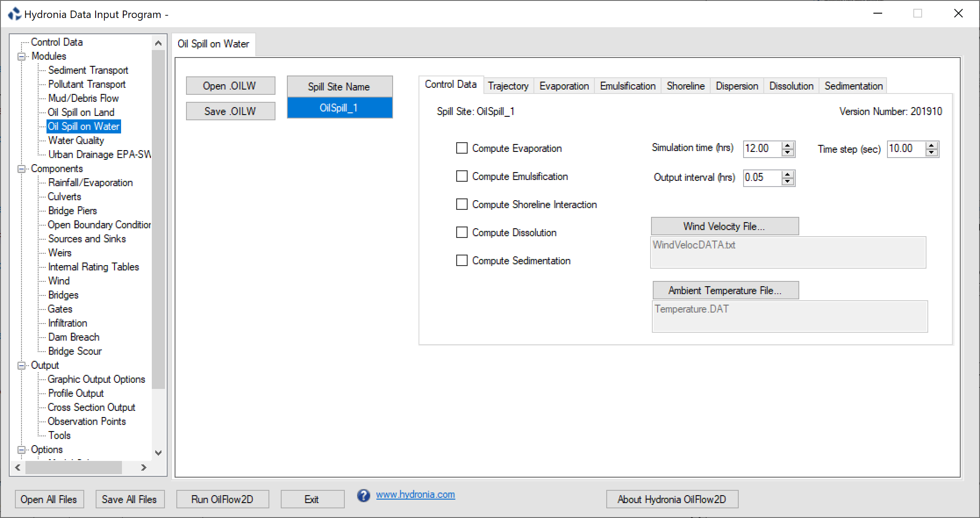Open the www.hydronia.com link
Screen dimensions: 980x518
[415, 495]
